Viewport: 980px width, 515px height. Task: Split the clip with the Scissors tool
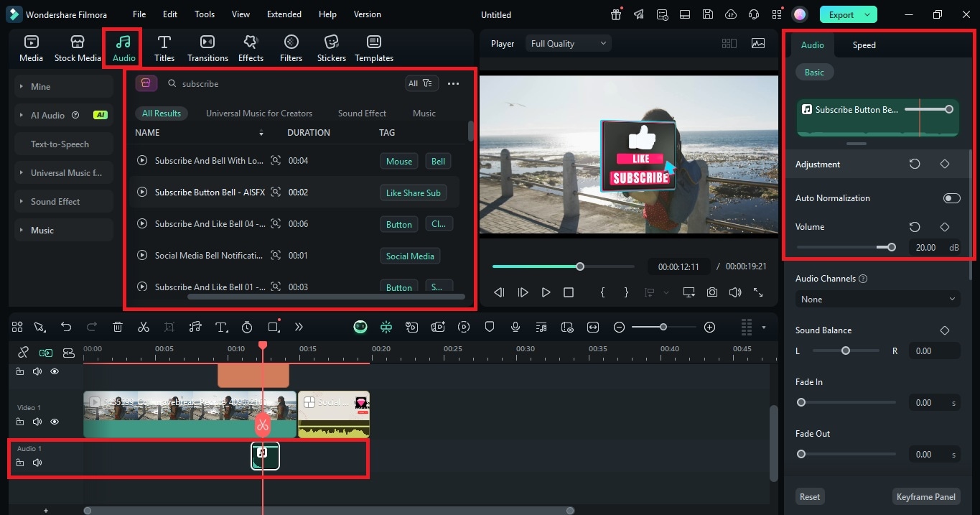pyautogui.click(x=143, y=327)
